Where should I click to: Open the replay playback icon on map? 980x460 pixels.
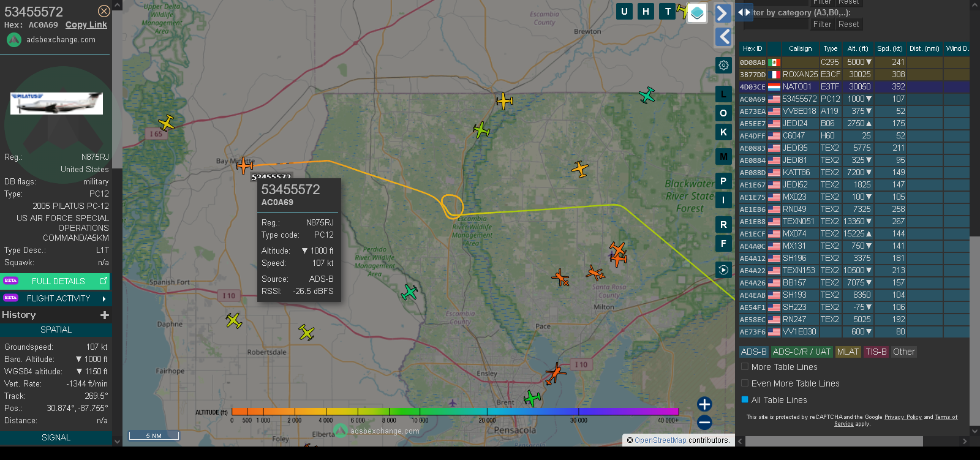(723, 270)
